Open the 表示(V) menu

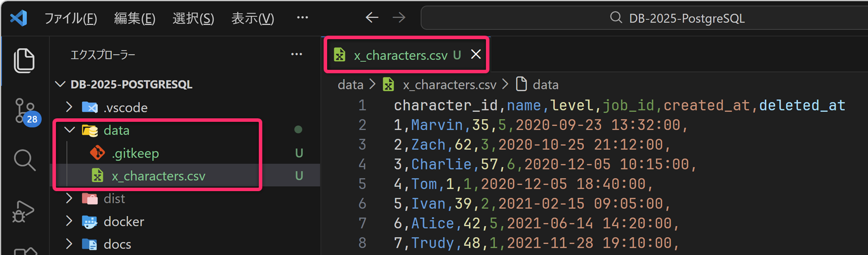pos(252,18)
